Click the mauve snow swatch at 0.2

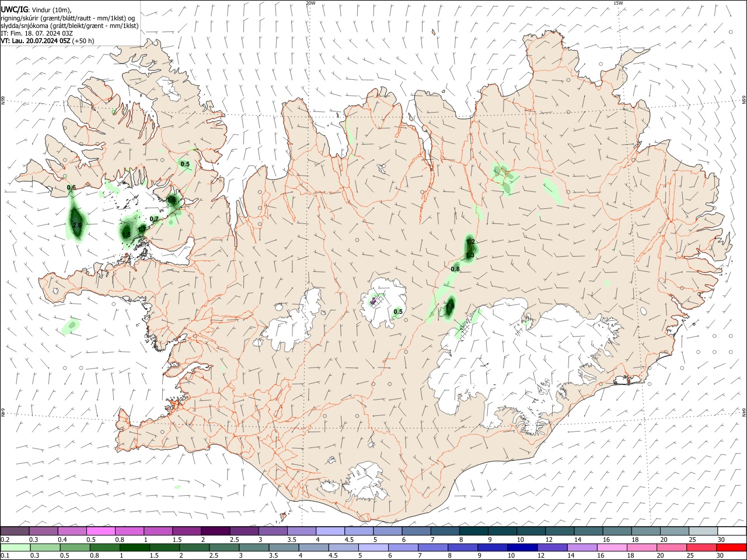(x=15, y=531)
